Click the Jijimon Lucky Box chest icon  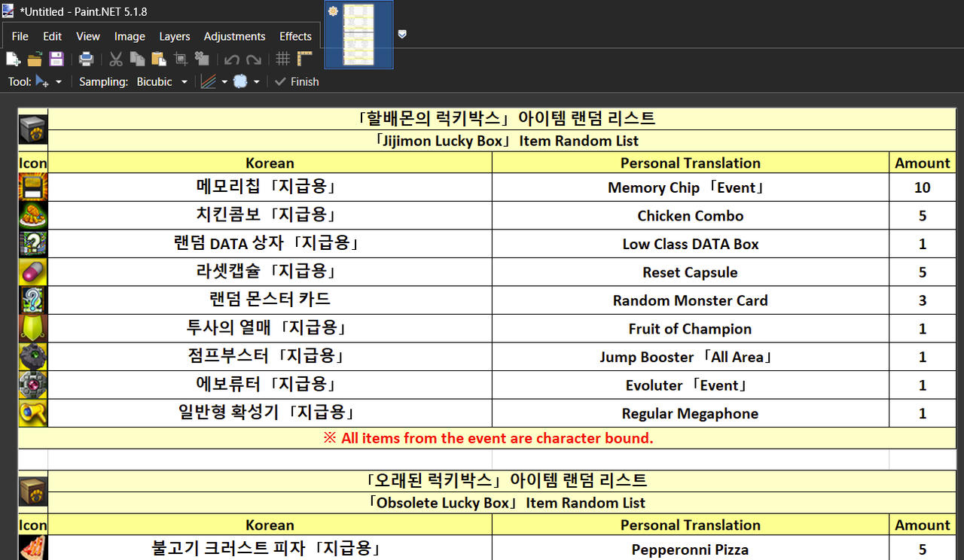(33, 129)
